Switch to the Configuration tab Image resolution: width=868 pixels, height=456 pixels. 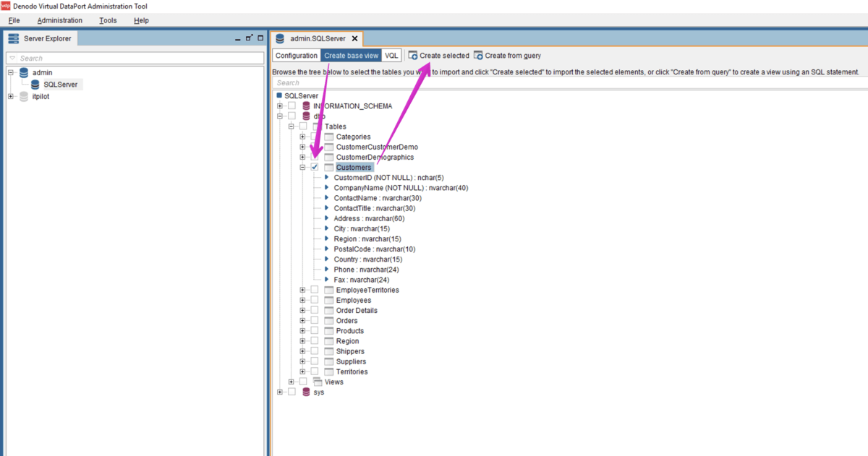pyautogui.click(x=297, y=56)
